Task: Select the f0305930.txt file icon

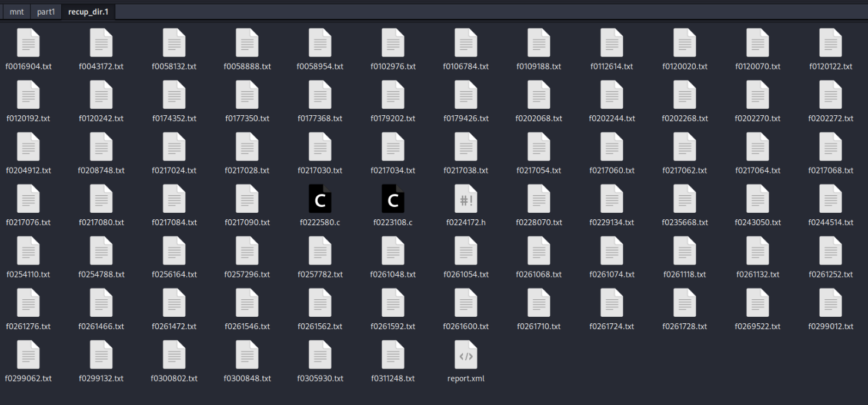Action: (320, 355)
